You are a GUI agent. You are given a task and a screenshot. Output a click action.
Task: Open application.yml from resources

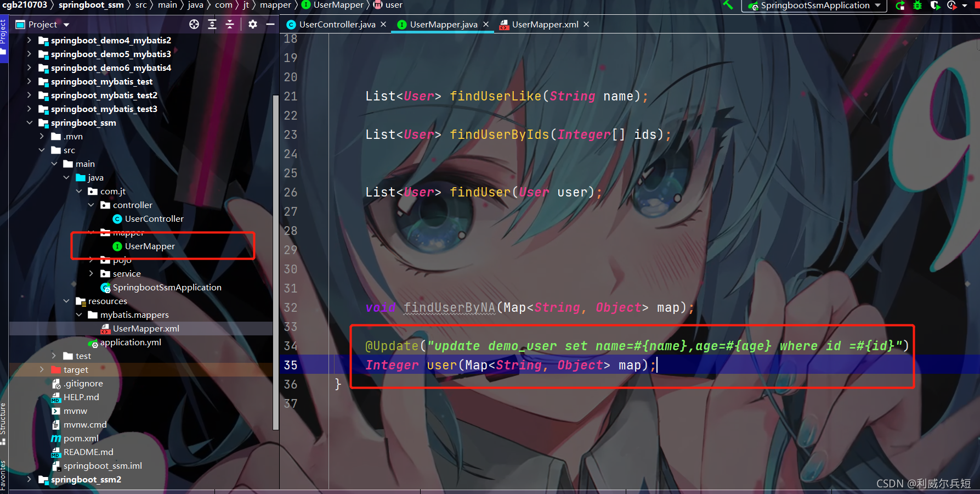click(x=131, y=342)
